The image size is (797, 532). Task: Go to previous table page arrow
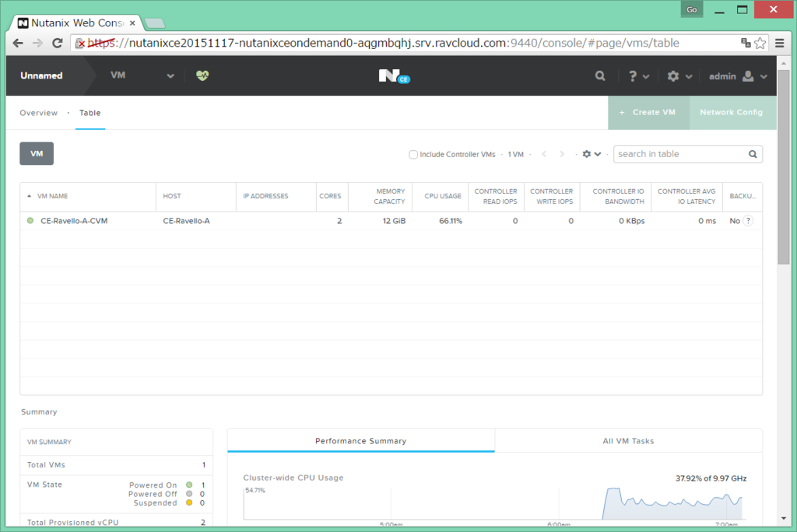[x=544, y=154]
